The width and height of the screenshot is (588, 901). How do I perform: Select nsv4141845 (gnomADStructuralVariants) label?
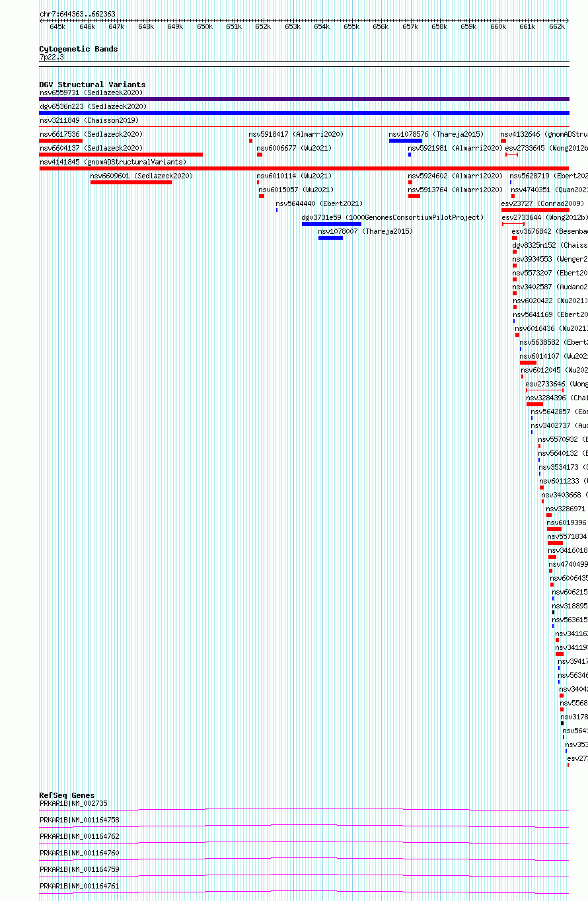pyautogui.click(x=112, y=162)
